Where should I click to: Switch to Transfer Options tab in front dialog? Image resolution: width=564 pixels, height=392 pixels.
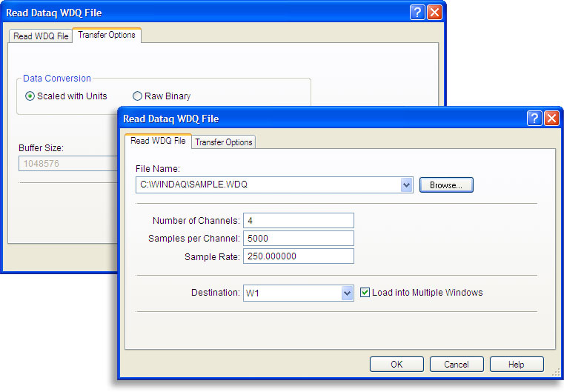point(223,142)
